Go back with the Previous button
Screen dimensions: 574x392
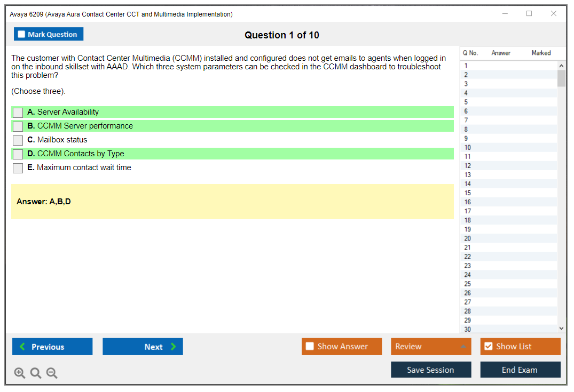(52, 347)
